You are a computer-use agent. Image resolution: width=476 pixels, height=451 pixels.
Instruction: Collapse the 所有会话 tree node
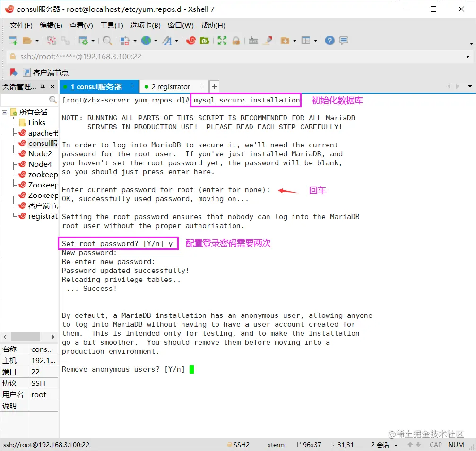point(5,112)
